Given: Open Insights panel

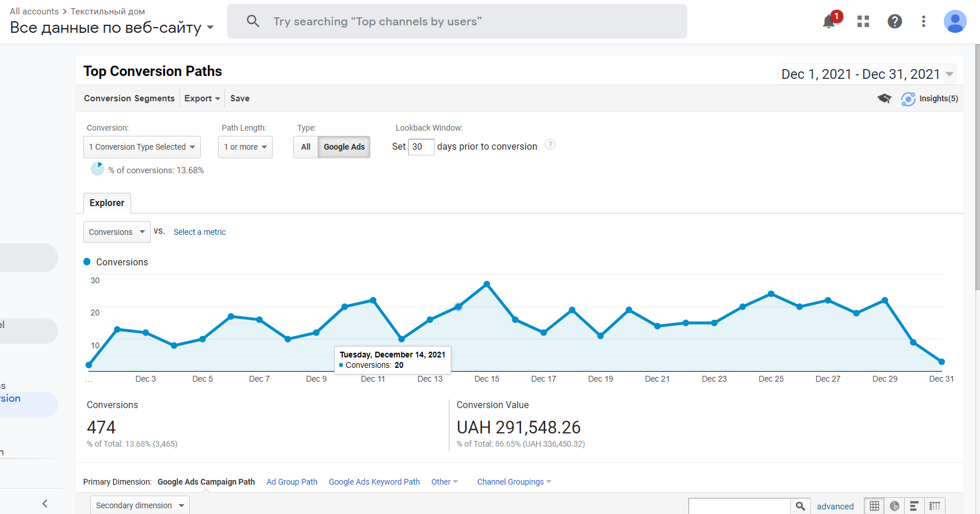Looking at the screenshot, I should 929,98.
